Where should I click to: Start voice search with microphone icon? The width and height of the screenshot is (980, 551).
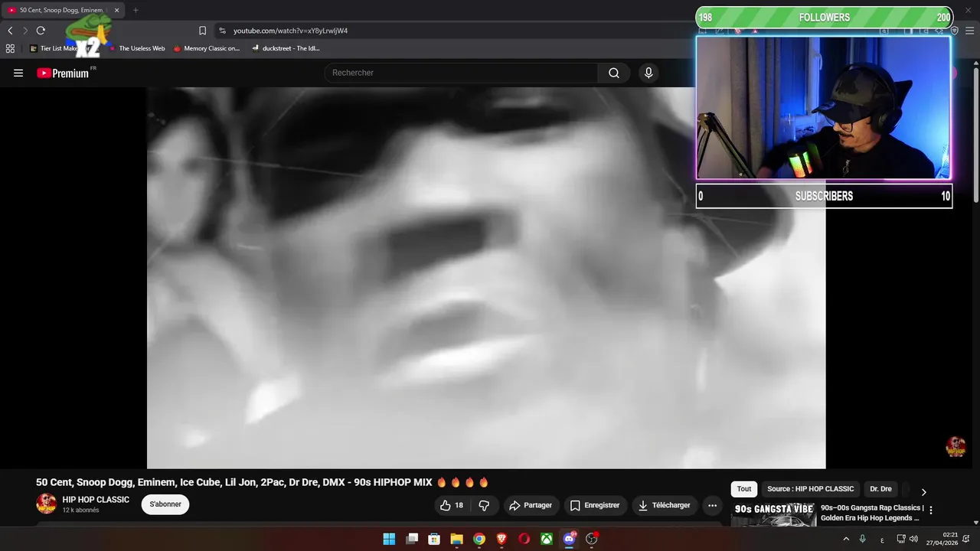[648, 73]
